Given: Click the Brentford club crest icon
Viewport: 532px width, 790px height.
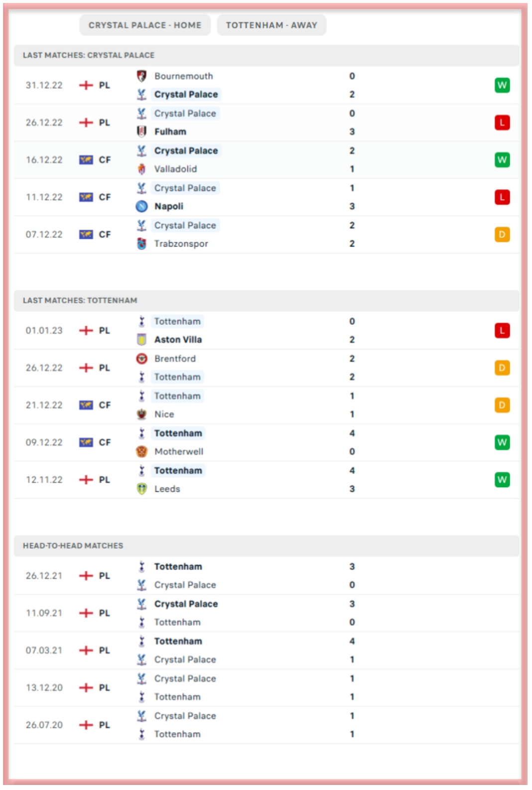Looking at the screenshot, I should pyautogui.click(x=141, y=359).
